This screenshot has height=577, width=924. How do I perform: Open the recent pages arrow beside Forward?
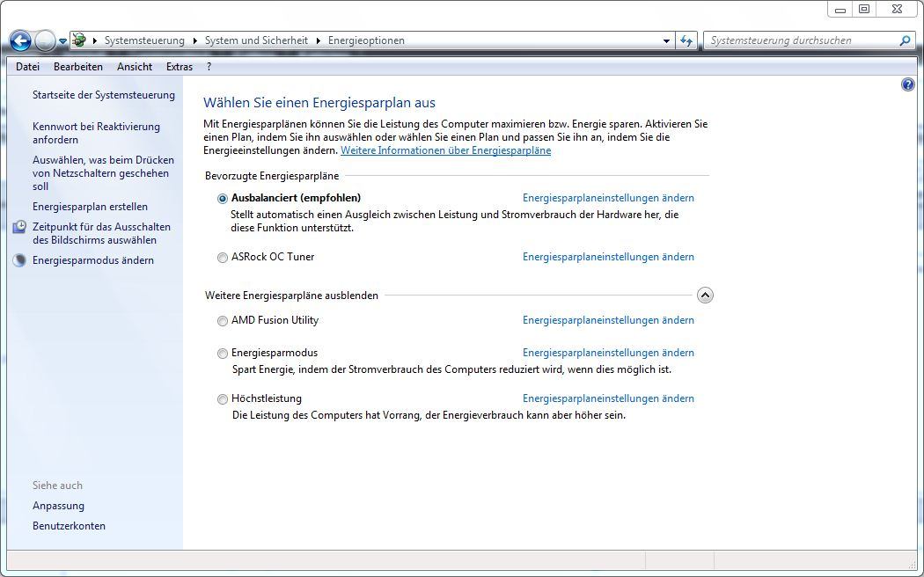pyautogui.click(x=62, y=41)
